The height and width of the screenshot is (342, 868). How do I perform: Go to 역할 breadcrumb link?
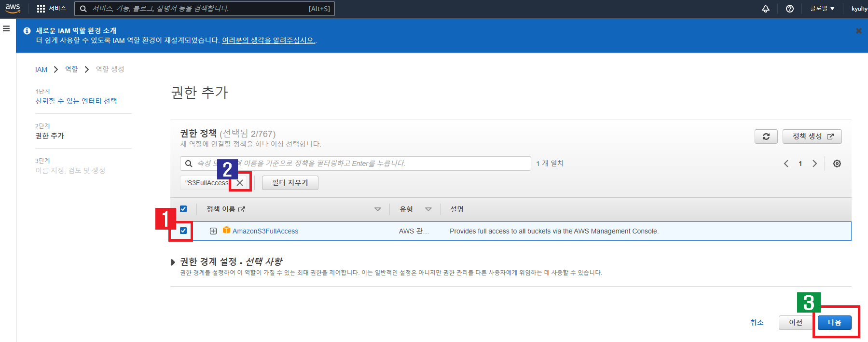(71, 69)
